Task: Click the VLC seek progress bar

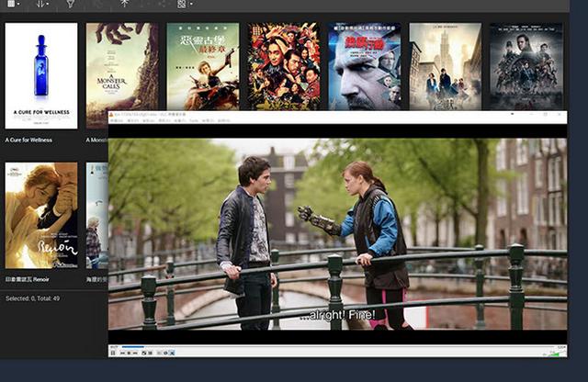Action: coord(337,347)
